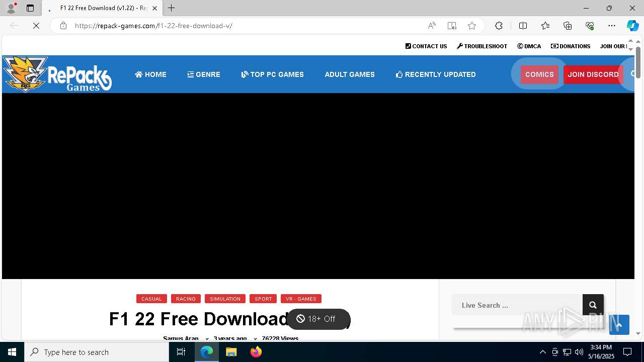Viewport: 644px width, 362px height.
Task: Open a new browser tab
Action: [172, 8]
